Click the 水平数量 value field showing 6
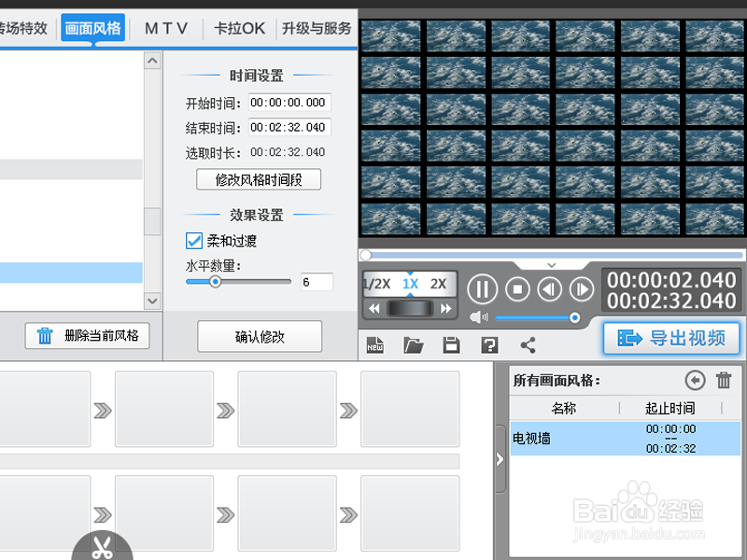Image resolution: width=747 pixels, height=560 pixels. click(x=317, y=282)
